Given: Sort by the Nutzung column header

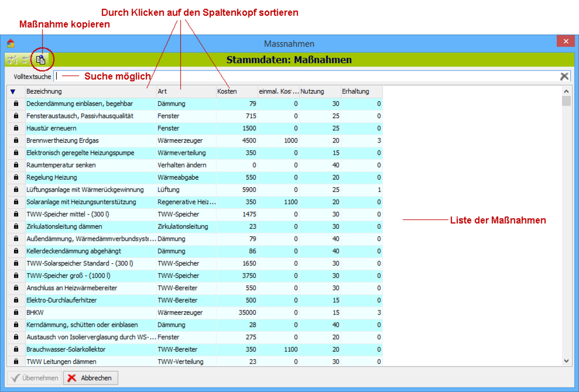Looking at the screenshot, I should point(320,92).
